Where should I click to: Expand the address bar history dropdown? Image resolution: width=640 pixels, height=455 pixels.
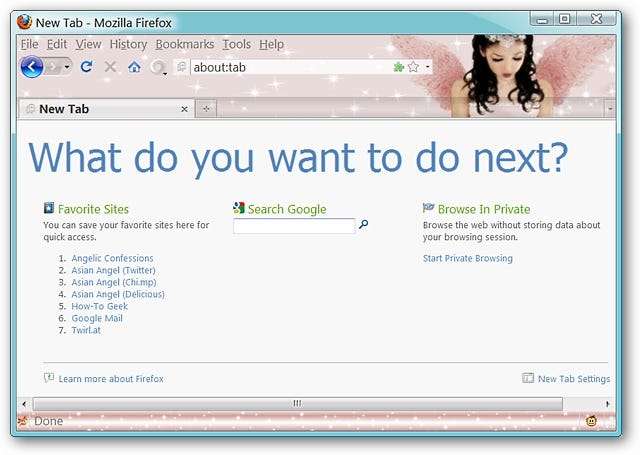[x=427, y=67]
